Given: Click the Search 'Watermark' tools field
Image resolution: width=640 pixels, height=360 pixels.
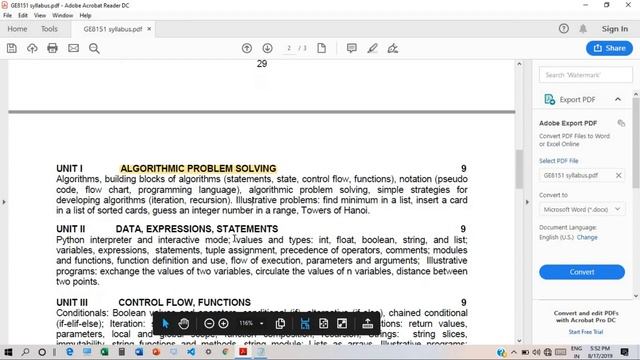Looking at the screenshot, I should click(586, 75).
